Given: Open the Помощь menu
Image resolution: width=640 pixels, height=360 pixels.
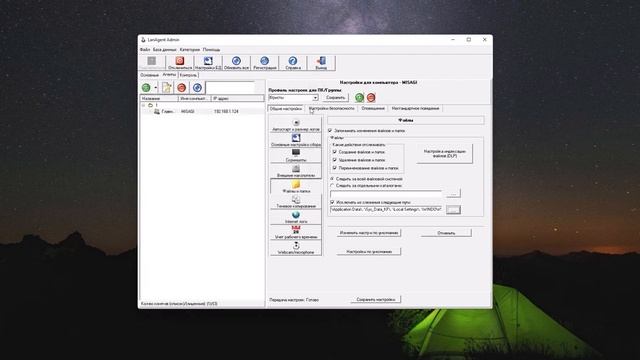Looking at the screenshot, I should pos(211,50).
